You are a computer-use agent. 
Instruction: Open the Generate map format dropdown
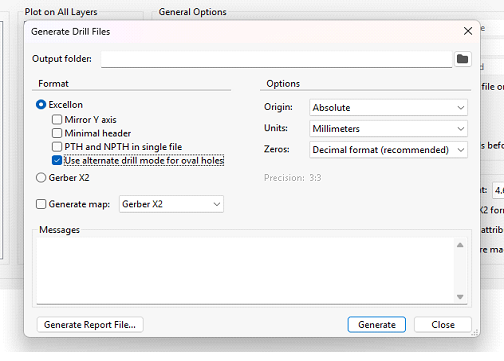pos(171,204)
